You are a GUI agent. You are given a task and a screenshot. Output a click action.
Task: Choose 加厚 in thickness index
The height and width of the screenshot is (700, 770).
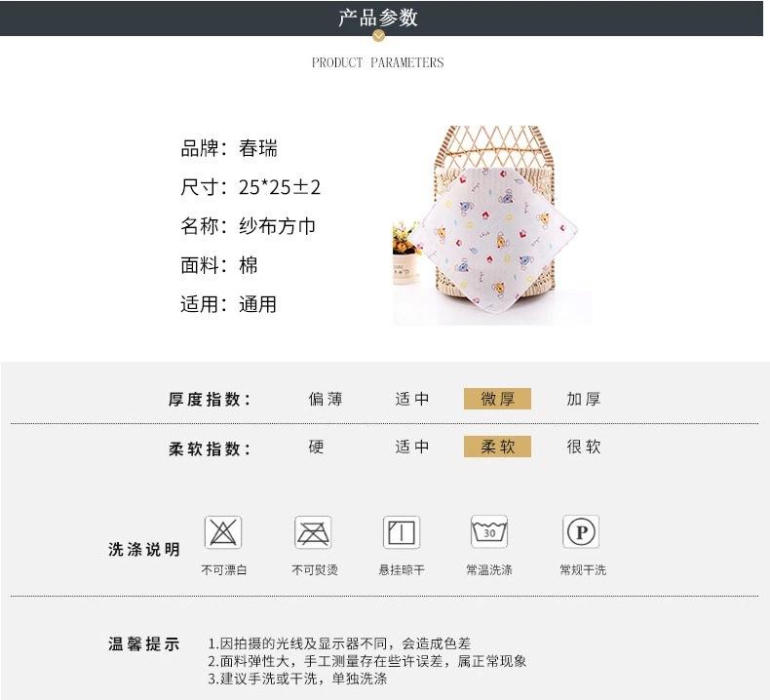point(584,399)
